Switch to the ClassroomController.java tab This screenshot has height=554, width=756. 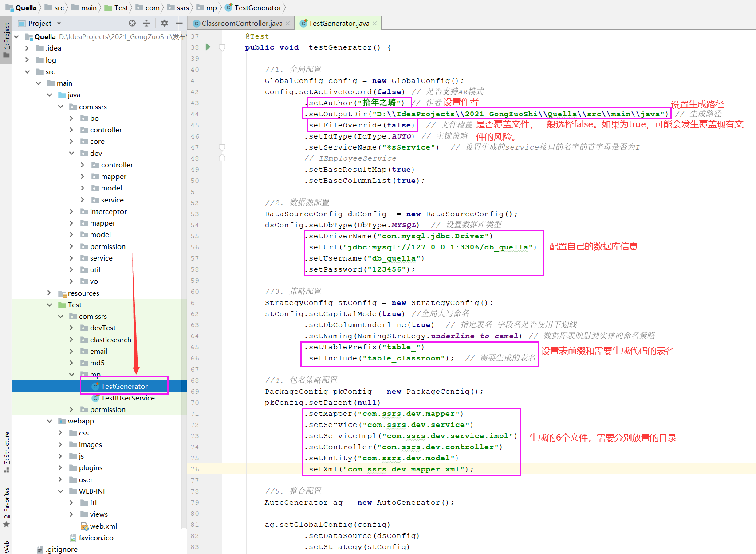pos(242,23)
